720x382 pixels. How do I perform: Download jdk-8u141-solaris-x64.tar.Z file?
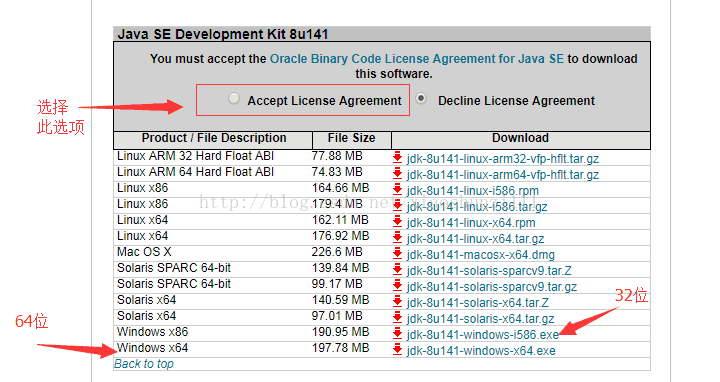(x=478, y=303)
